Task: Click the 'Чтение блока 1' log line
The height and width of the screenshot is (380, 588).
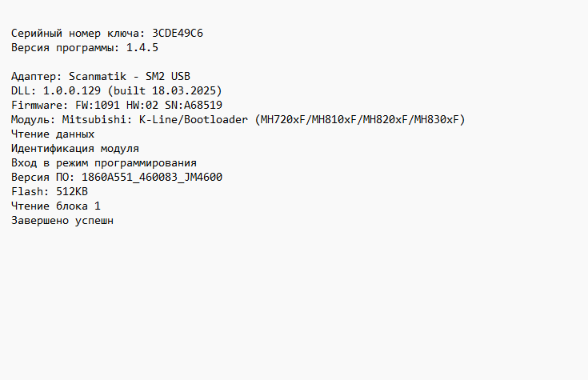Action: tap(56, 206)
